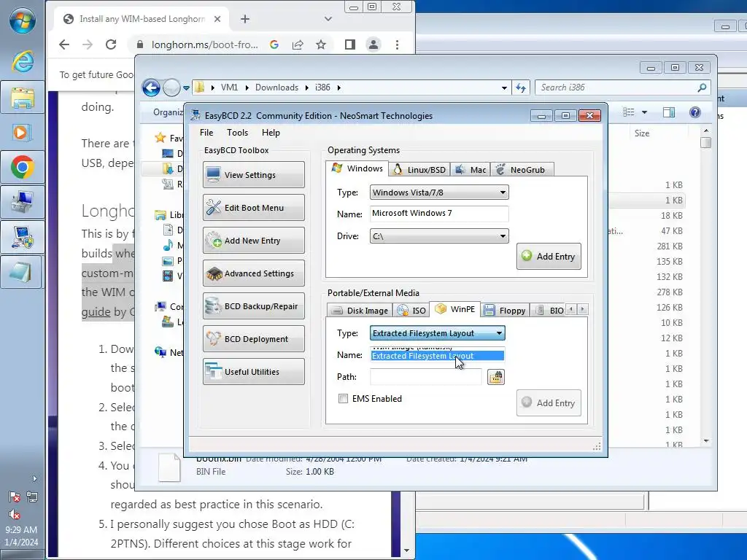Select the Windows operating system tab

[x=357, y=168]
